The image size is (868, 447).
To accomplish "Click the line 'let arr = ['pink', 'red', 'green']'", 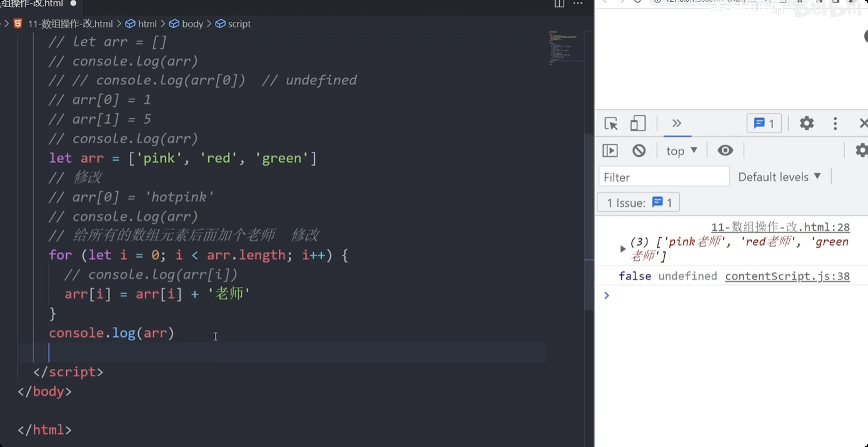I will (183, 158).
